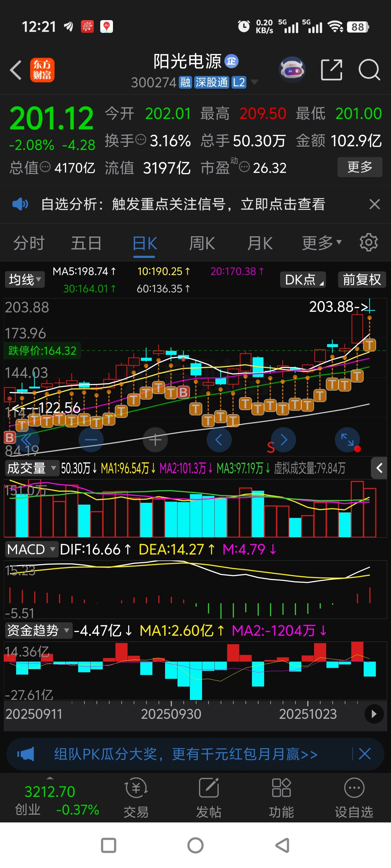Tap 设自选 add to watchlist
Screen dimensions: 391x868
point(354,798)
